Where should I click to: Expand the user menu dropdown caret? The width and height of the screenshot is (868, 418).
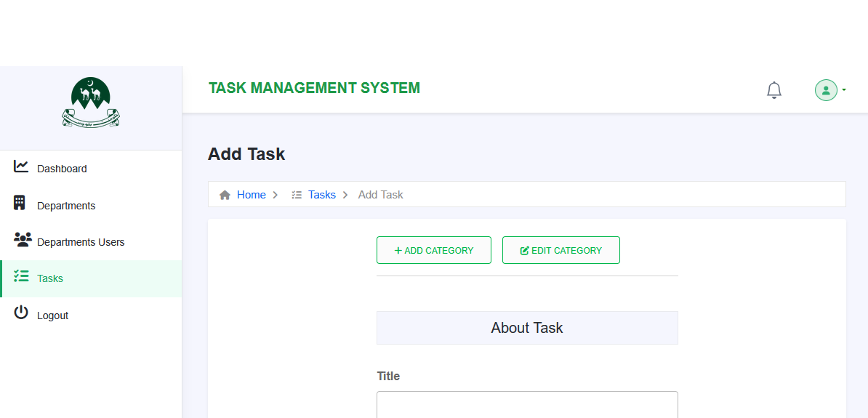click(x=844, y=90)
